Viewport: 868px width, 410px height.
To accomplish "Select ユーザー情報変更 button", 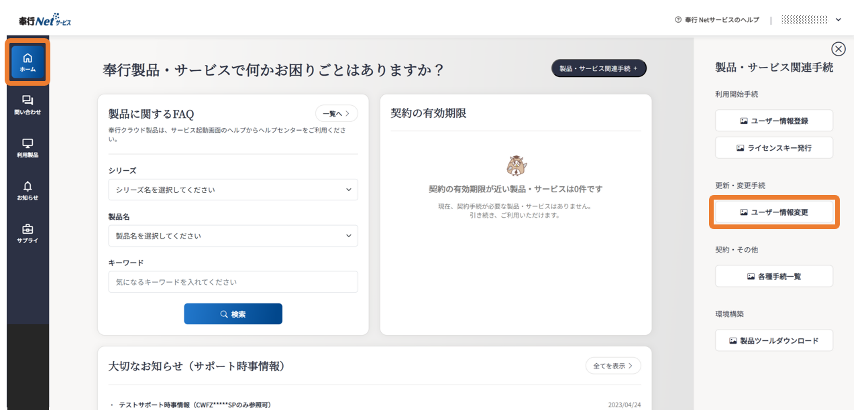I will click(x=774, y=212).
